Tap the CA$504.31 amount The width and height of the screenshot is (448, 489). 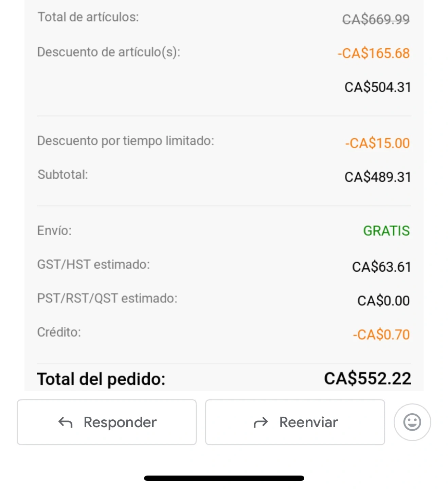click(x=377, y=87)
